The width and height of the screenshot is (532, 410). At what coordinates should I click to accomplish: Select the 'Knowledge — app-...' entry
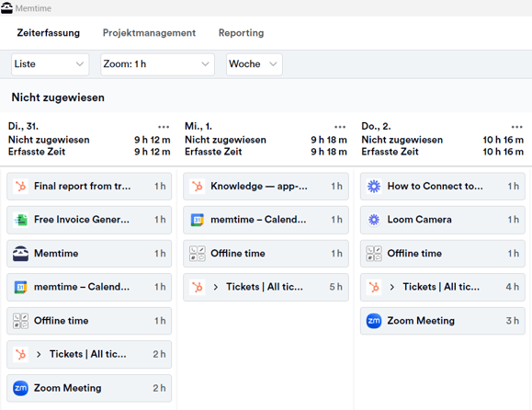266,187
